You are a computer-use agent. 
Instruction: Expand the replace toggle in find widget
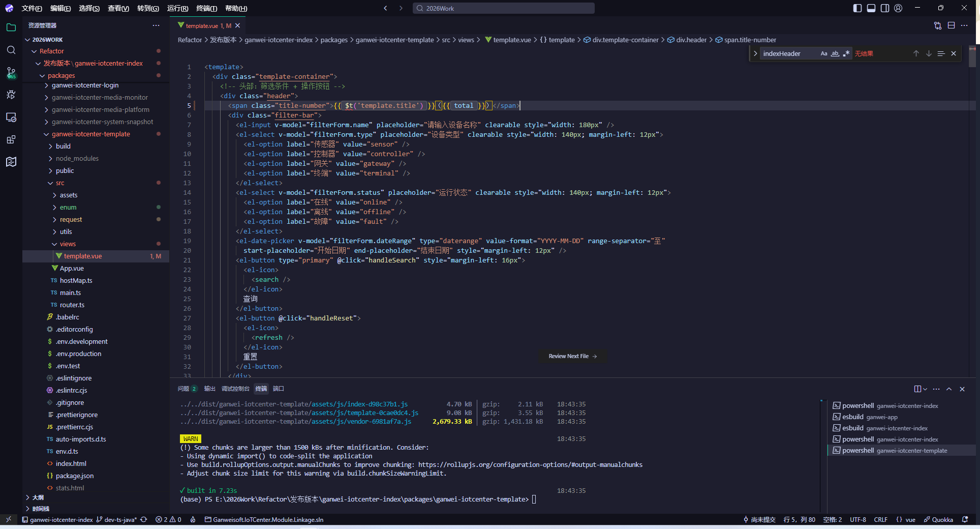pos(755,53)
